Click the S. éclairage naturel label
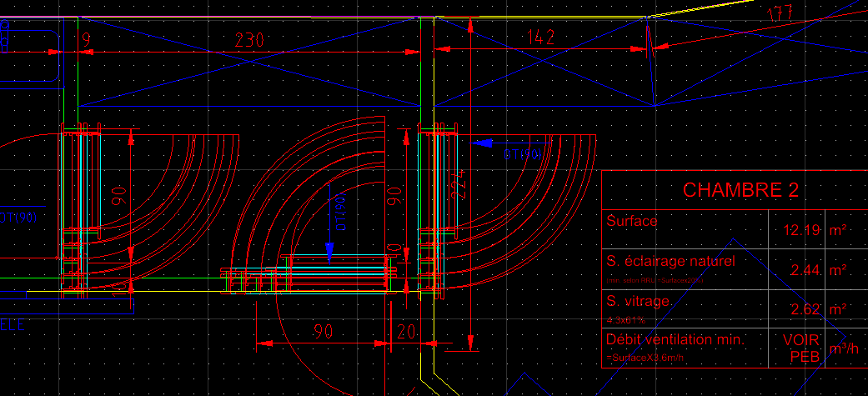The image size is (868, 396). 671,262
